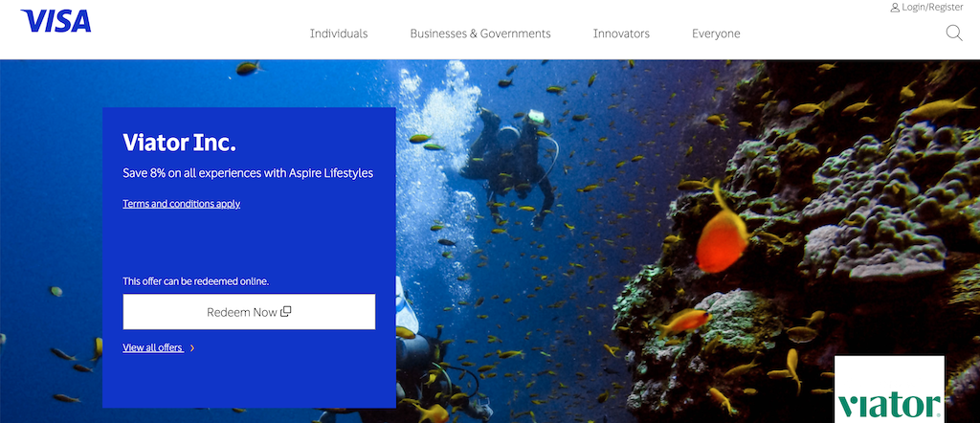Open the Everyone menu

(x=716, y=33)
